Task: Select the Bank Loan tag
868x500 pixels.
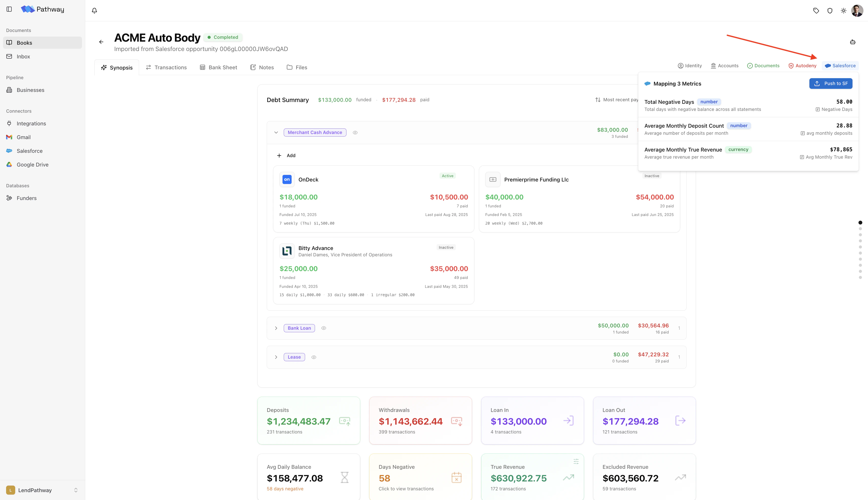Action: [299, 328]
